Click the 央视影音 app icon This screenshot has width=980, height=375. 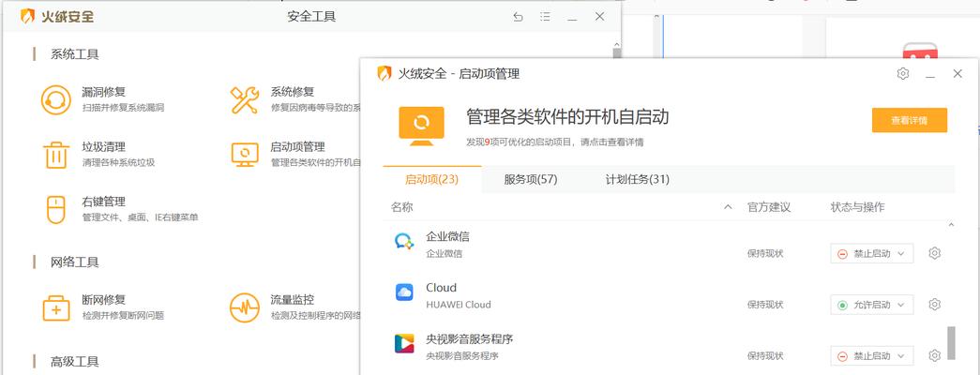pyautogui.click(x=404, y=344)
